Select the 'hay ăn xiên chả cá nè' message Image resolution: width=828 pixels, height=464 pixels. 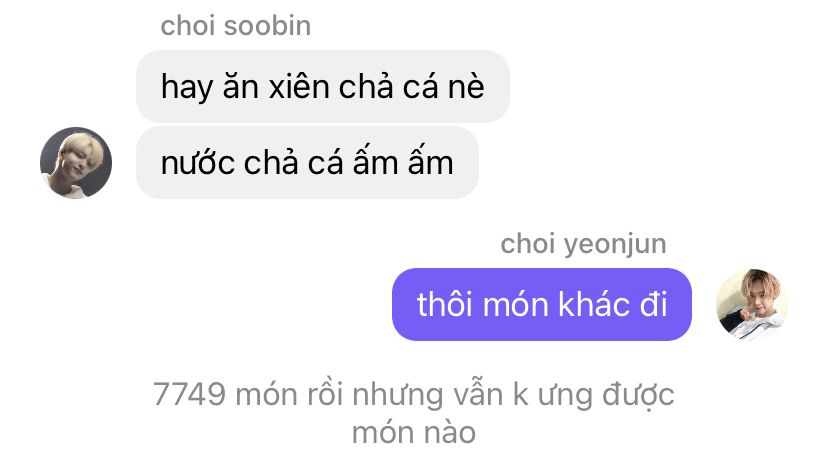pos(323,87)
